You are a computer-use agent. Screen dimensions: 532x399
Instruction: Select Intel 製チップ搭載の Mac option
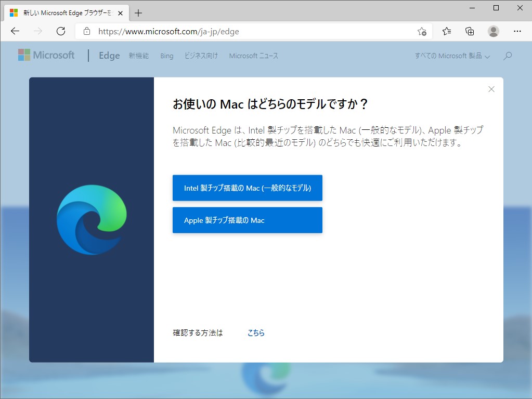click(x=247, y=188)
